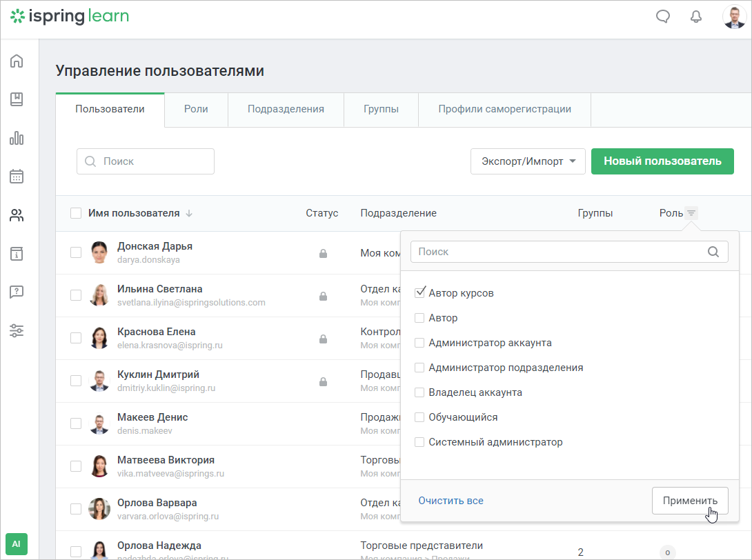Viewport: 752px width, 560px height.
Task: Open the calendar sidebar icon
Action: [x=17, y=177]
